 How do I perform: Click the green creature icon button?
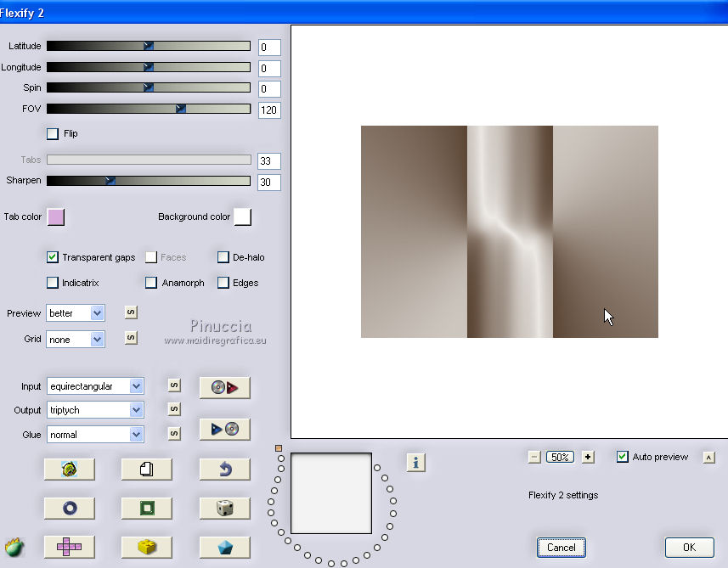[x=69, y=470]
